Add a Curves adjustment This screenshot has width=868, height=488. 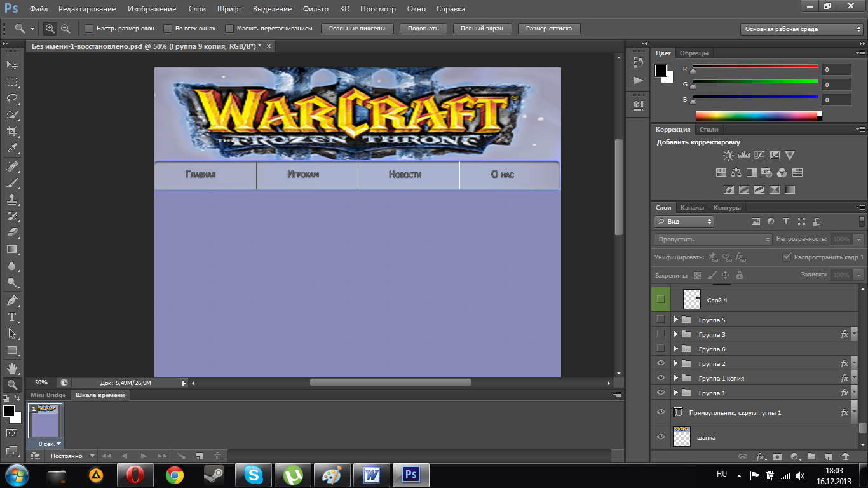click(759, 155)
